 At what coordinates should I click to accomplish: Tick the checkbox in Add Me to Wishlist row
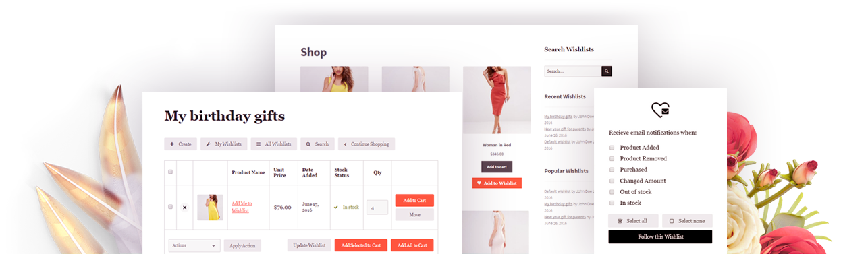pyautogui.click(x=170, y=207)
